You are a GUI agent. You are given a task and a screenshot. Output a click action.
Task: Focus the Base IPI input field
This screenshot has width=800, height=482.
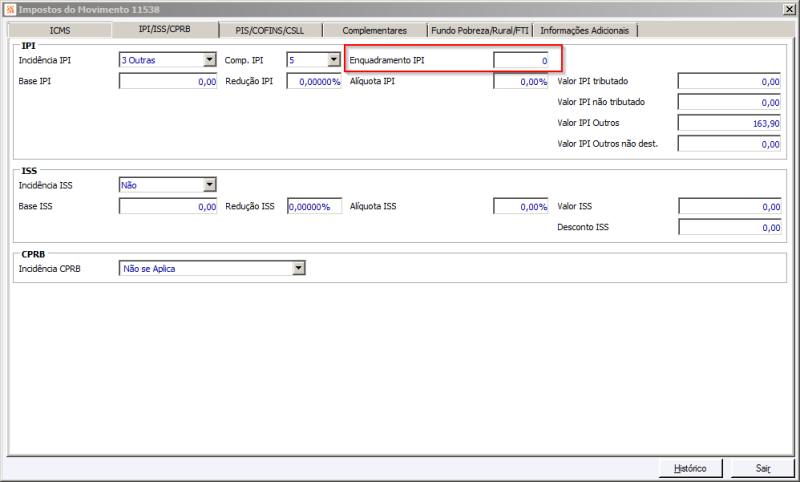[x=168, y=81]
